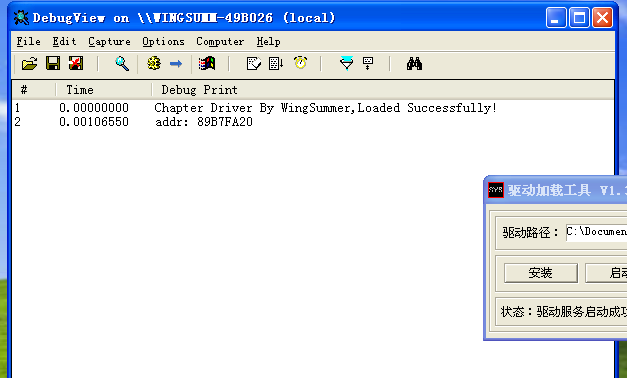Toggle the Capture Win32 flag icon
Screen dimensions: 627x378
tap(207, 64)
